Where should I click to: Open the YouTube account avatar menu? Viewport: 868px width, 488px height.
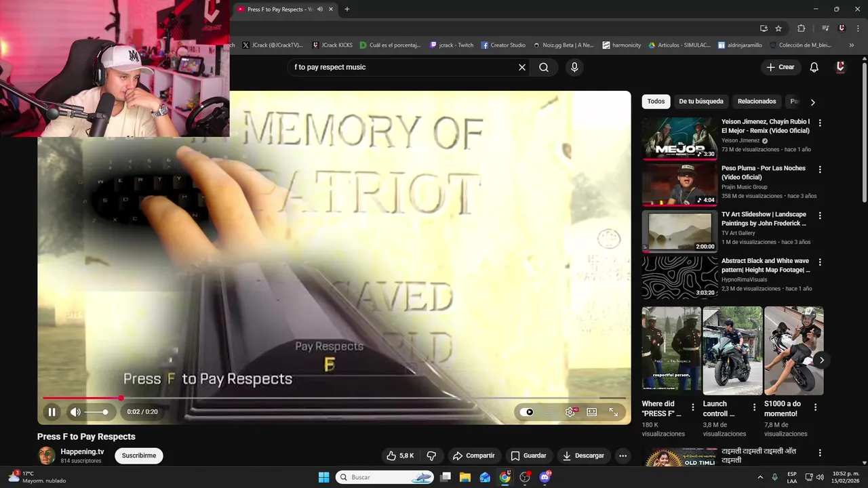[x=840, y=67]
